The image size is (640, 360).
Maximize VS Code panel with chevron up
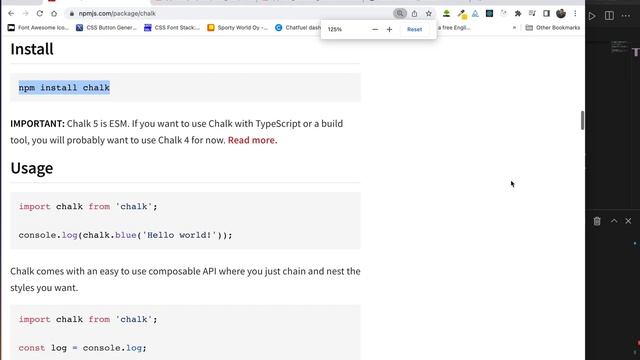[614, 221]
